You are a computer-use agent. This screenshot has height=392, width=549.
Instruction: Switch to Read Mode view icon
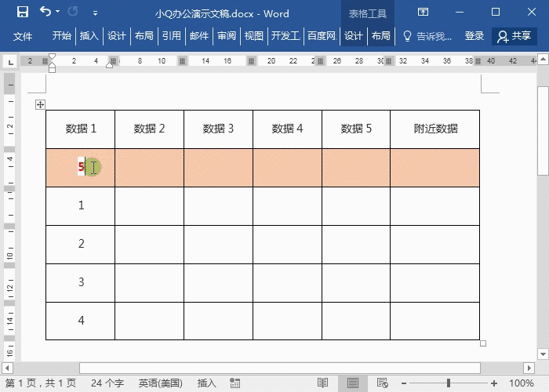point(322,383)
